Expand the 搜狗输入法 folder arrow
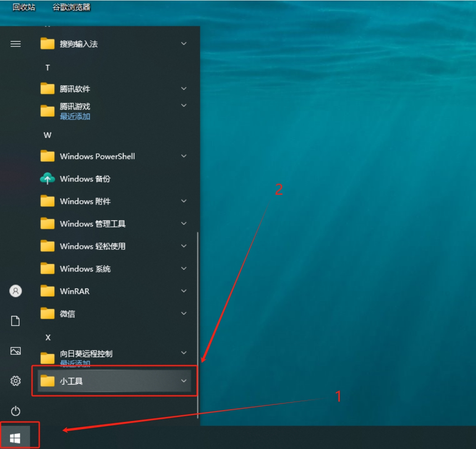Viewport: 476px width, 449px height. coord(184,44)
